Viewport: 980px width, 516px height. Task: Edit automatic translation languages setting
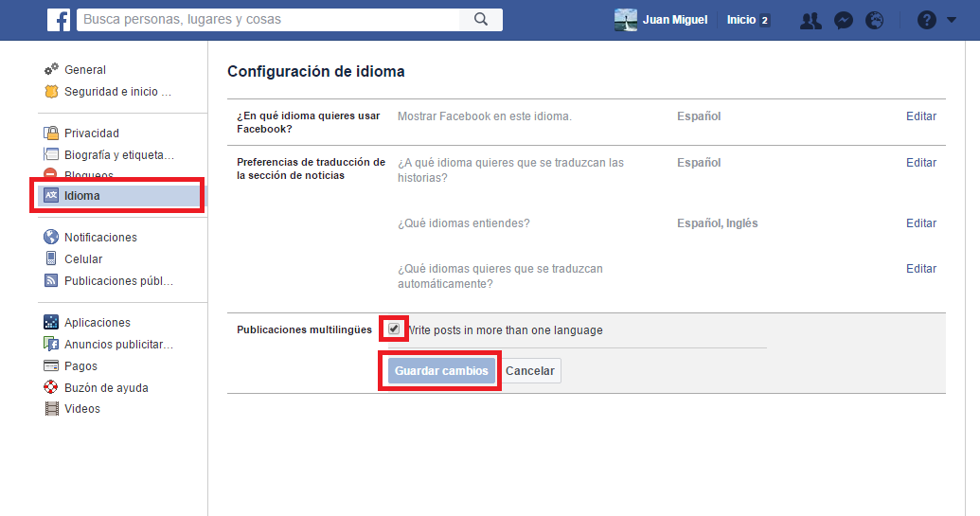pos(921,269)
